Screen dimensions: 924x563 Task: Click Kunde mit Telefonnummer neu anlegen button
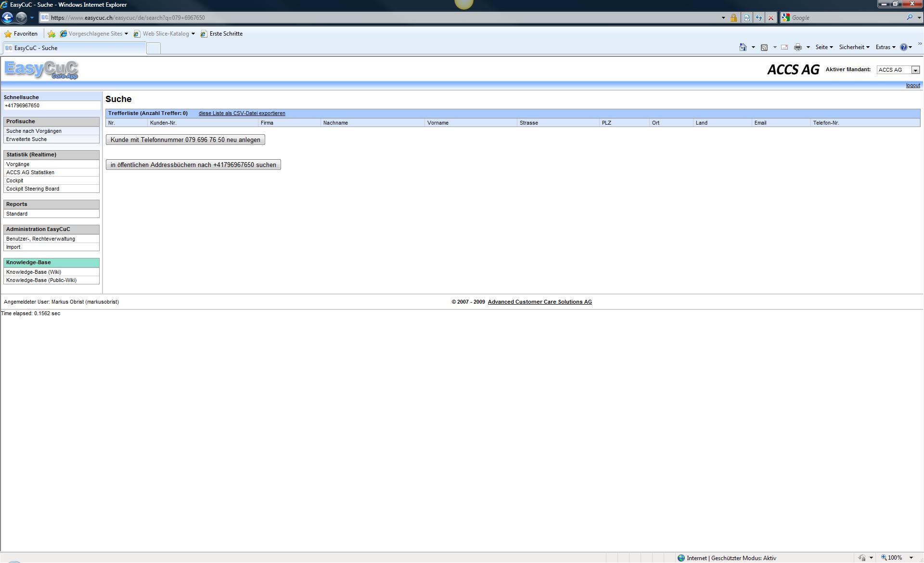click(x=185, y=140)
